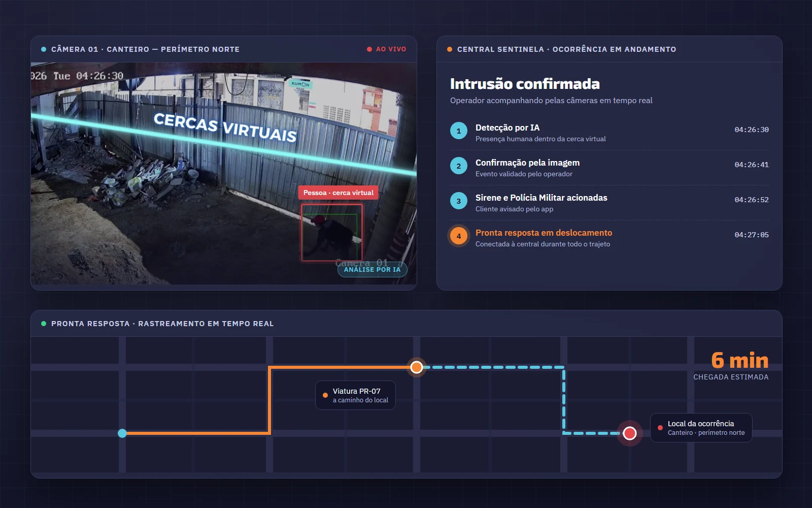Click the CENTRAL SENTINELA panel header title
The height and width of the screenshot is (508, 812).
click(x=566, y=49)
